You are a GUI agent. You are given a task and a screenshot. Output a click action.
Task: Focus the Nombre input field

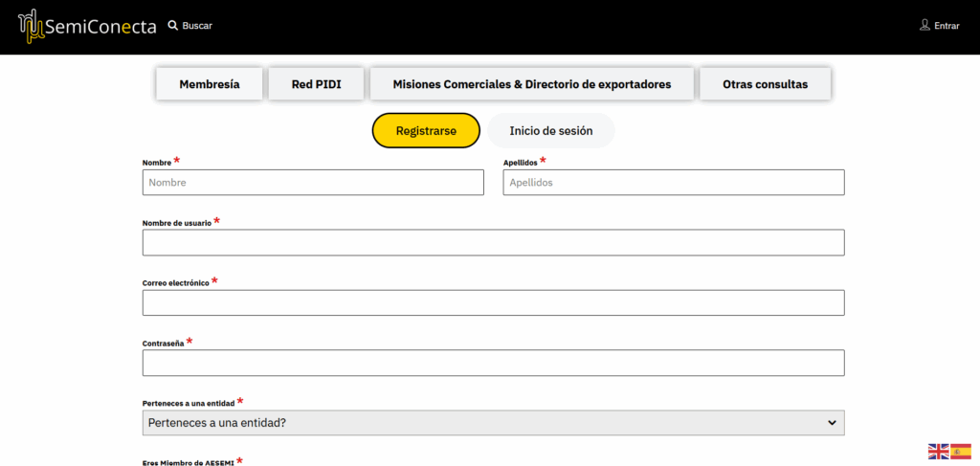(313, 183)
